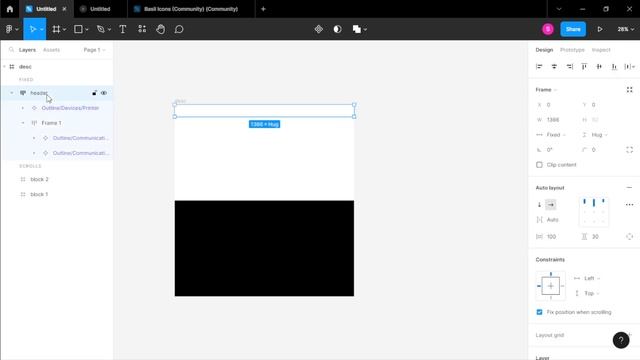Screen dimensions: 640x360
Task: Align left using the alignment icon
Action: [539, 67]
